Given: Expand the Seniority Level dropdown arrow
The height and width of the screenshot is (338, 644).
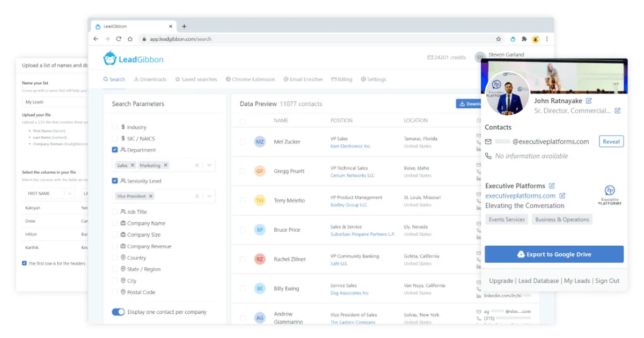Looking at the screenshot, I should click(x=209, y=196).
